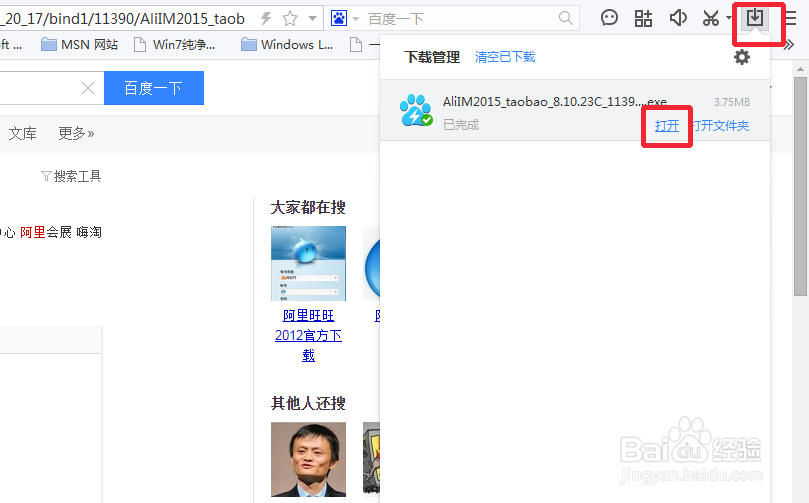Expand the bookmarks bar overflow chevron

coord(788,45)
